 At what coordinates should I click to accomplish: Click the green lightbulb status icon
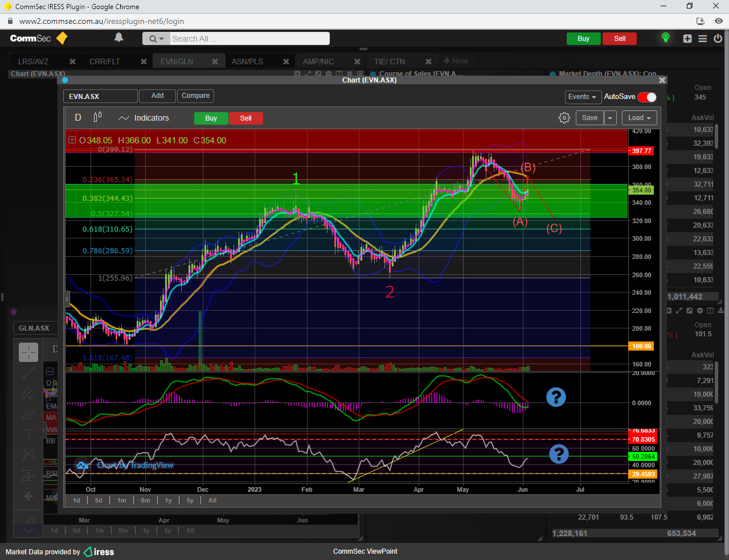(x=665, y=38)
